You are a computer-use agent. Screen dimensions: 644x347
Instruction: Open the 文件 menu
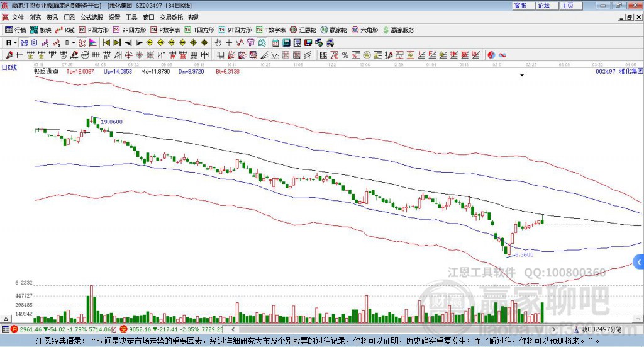point(18,17)
